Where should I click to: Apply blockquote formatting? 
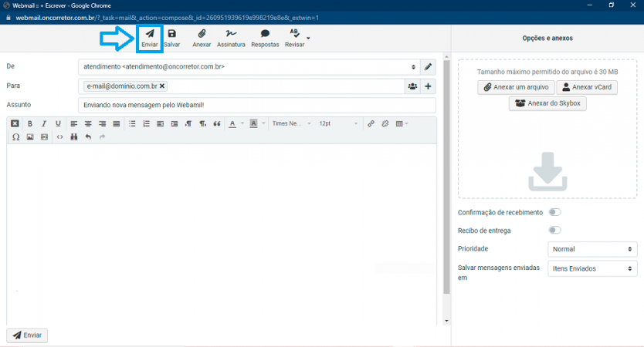(x=217, y=123)
